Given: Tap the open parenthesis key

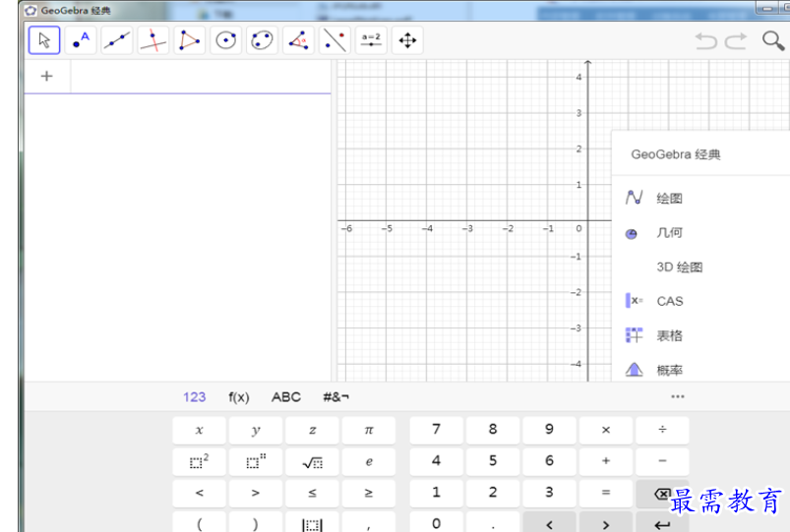Looking at the screenshot, I should click(199, 522).
